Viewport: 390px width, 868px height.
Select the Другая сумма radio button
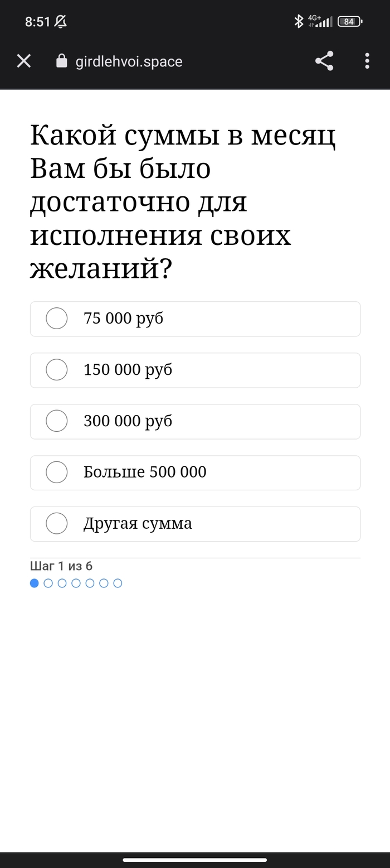[57, 524]
